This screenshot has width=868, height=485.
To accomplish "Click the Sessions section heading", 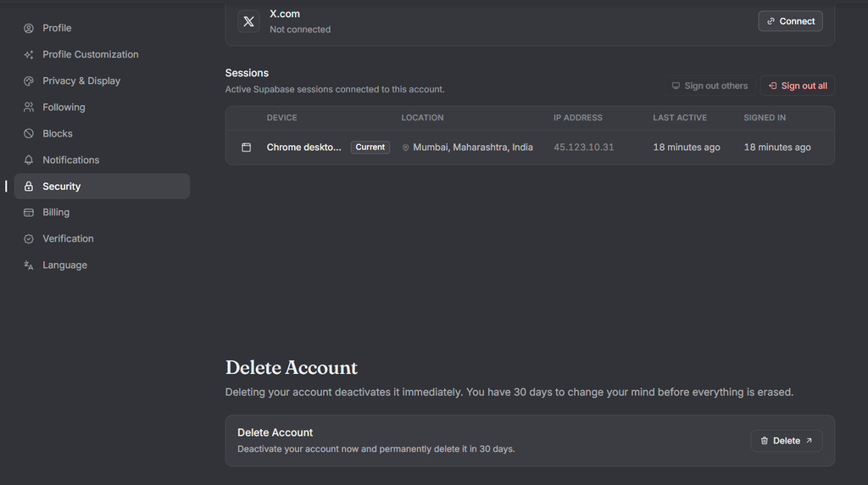I will click(x=247, y=73).
